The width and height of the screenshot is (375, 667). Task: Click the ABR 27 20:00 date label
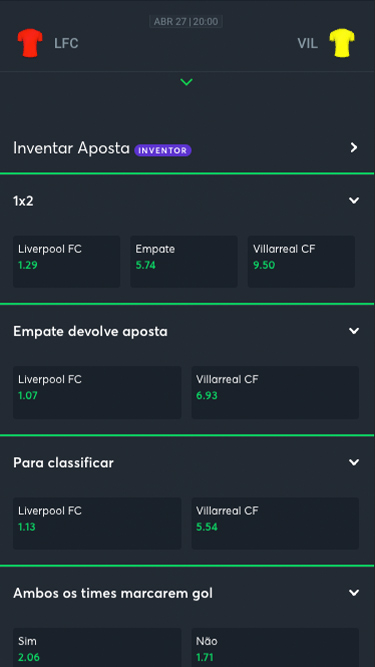click(x=186, y=22)
